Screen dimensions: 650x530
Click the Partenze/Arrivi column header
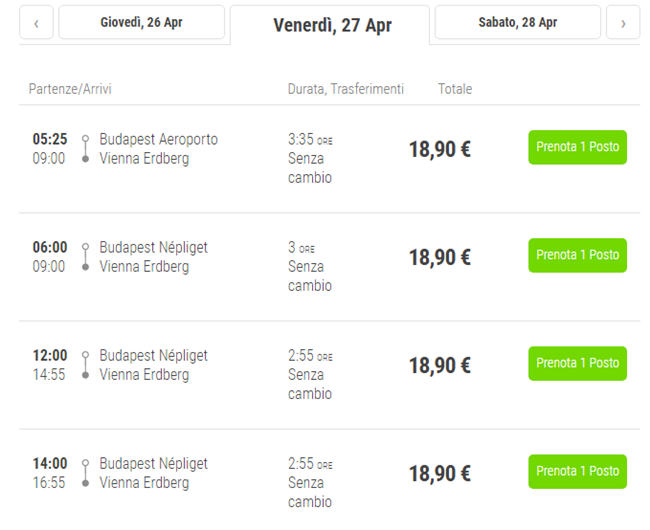tap(70, 89)
